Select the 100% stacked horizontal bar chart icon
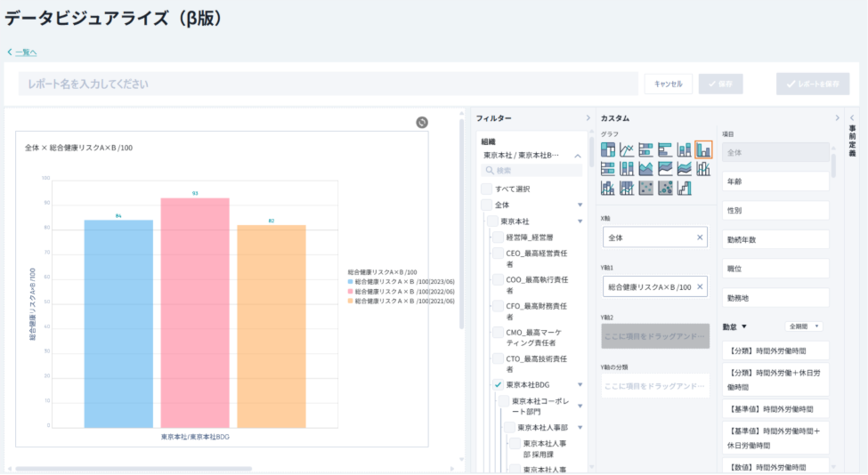Screen dimensions: 868x475 pos(608,169)
